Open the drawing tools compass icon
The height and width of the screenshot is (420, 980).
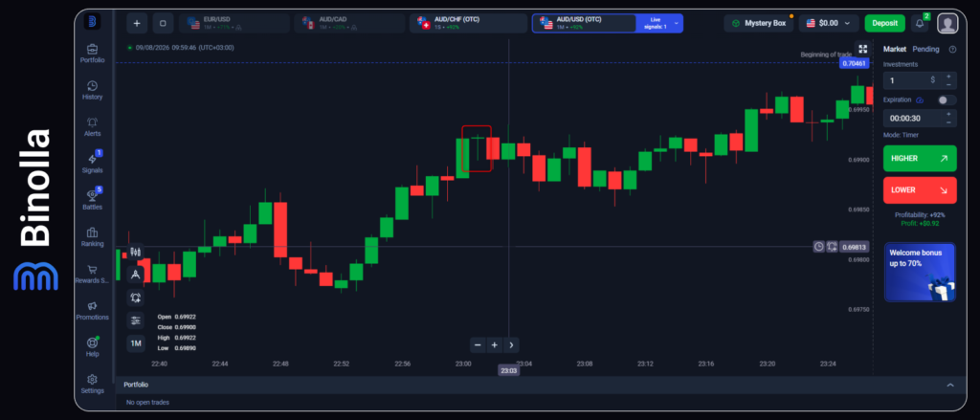point(136,275)
